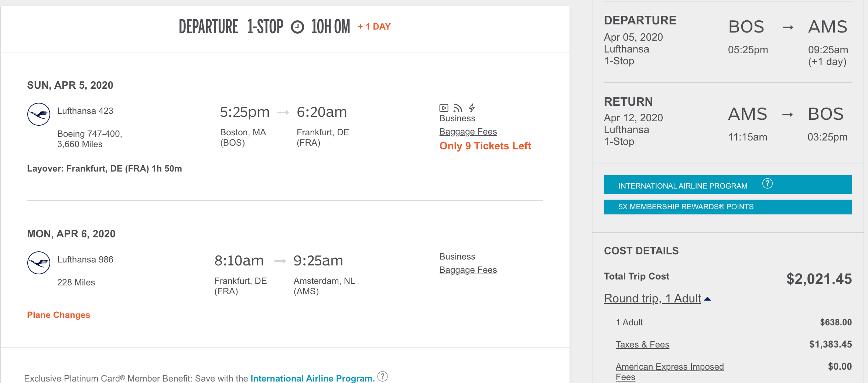Click the Lufthansa 423 airline logo

[x=39, y=114]
